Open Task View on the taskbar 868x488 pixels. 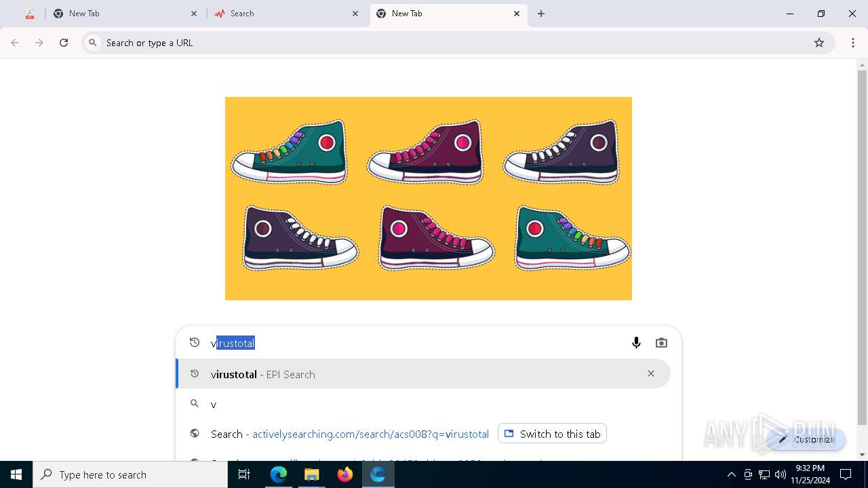(244, 474)
